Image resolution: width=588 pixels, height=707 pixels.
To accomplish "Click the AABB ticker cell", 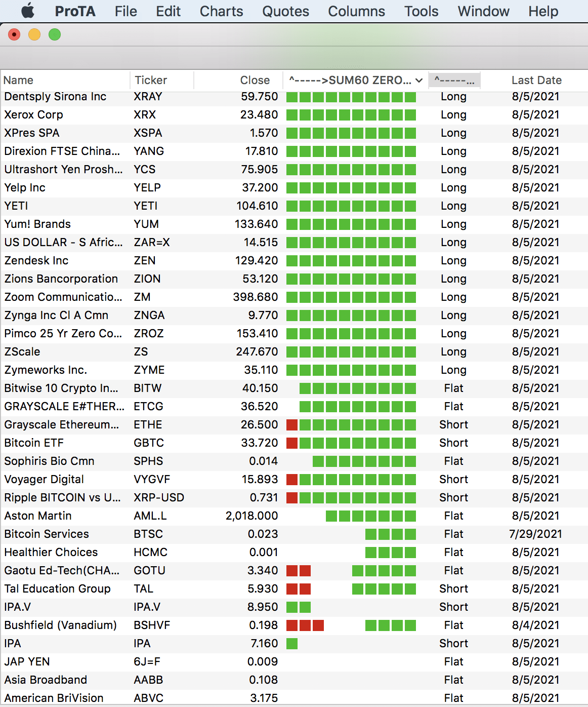I will pos(148,680).
